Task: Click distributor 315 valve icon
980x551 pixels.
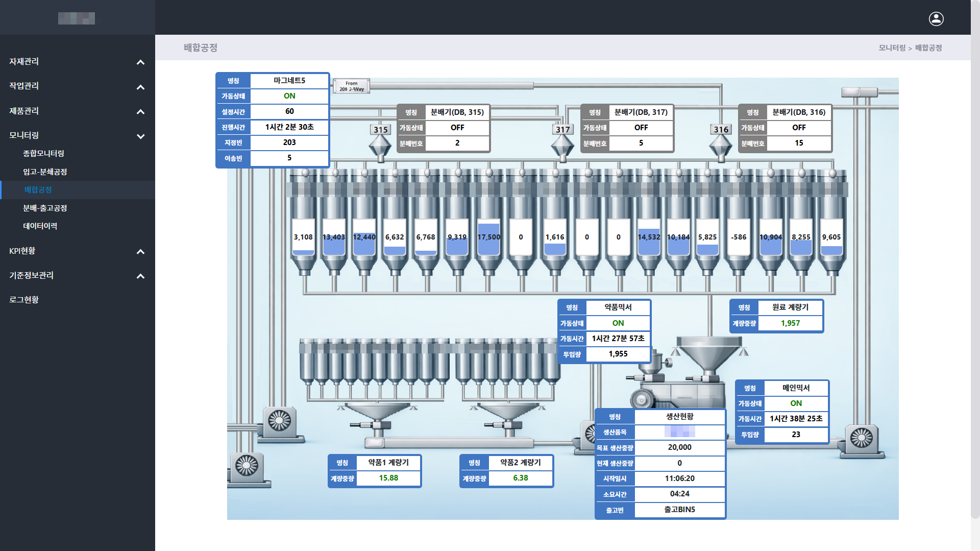Action: pos(380,146)
